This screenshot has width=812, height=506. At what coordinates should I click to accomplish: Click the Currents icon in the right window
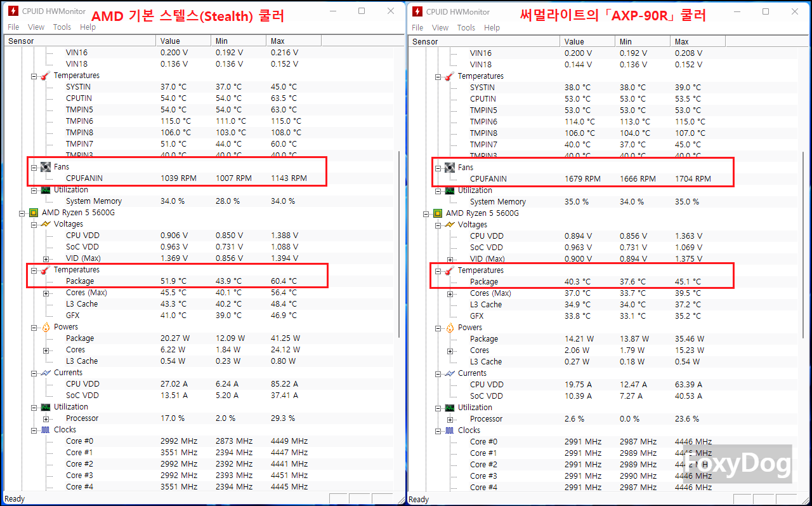[x=449, y=373]
